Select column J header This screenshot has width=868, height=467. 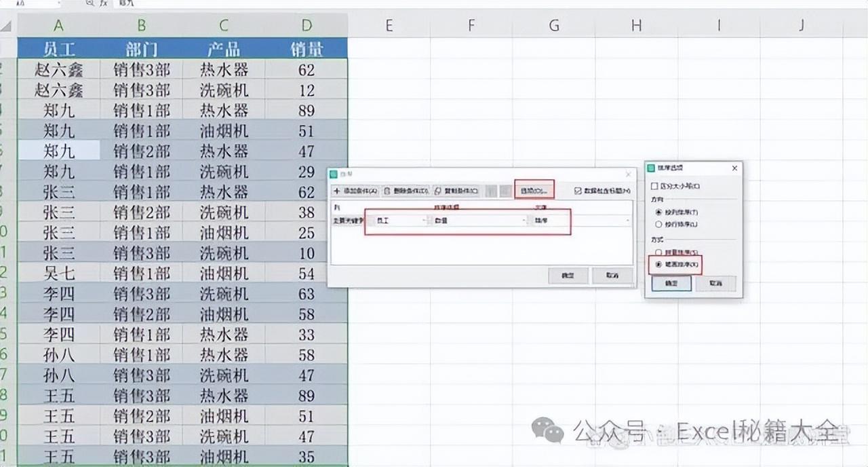point(802,26)
